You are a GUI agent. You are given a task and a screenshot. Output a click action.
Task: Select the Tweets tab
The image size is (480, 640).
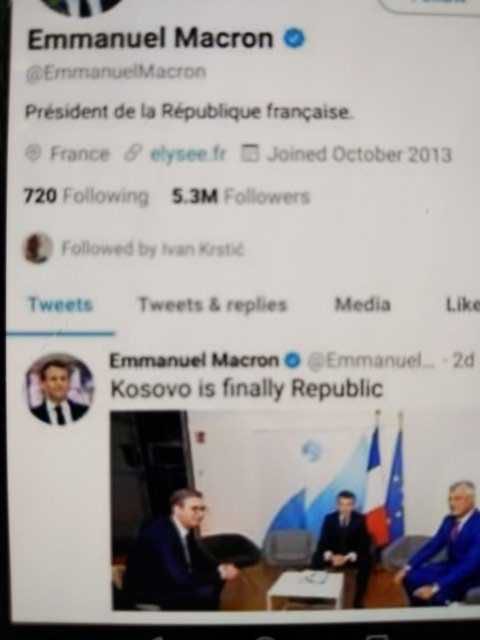coord(60,304)
